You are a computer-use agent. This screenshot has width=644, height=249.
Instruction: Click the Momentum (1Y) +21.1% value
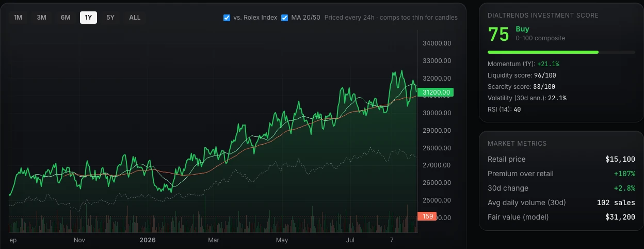pos(548,64)
